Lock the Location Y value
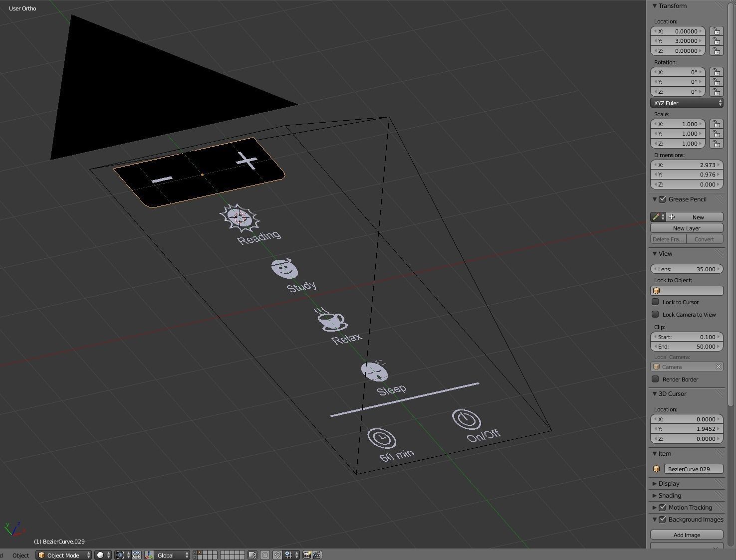The image size is (736, 560). pyautogui.click(x=717, y=41)
